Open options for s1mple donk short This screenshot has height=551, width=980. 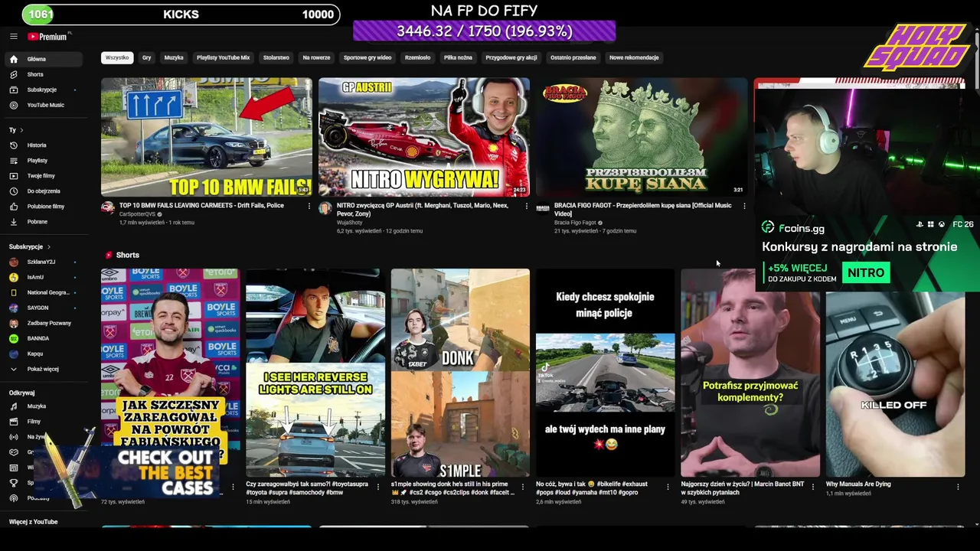tap(523, 487)
